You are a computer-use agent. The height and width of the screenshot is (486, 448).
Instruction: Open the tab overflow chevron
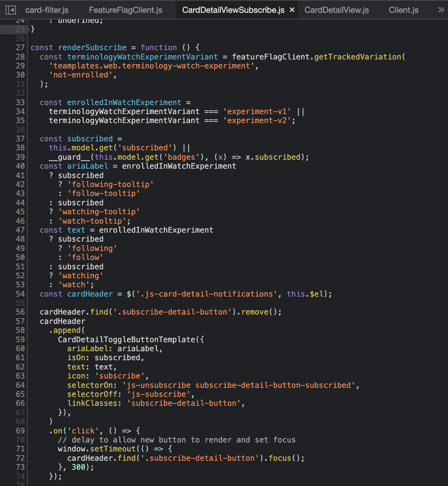tap(439, 9)
